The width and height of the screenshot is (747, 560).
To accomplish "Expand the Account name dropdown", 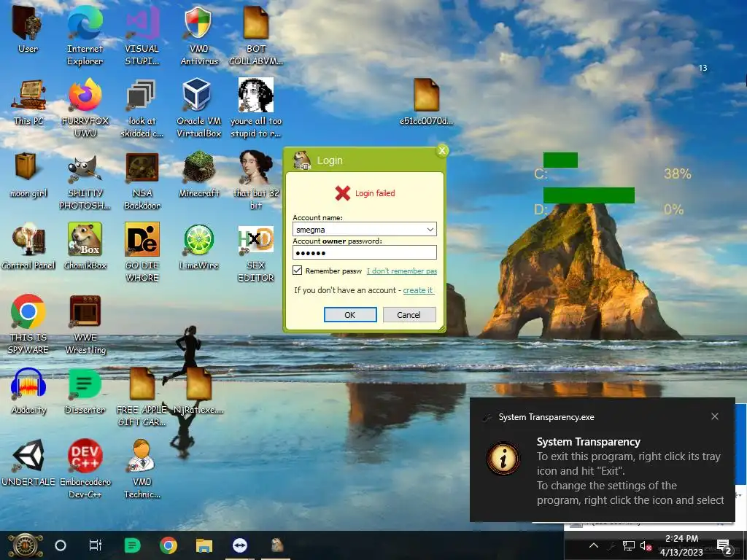I will tap(430, 230).
